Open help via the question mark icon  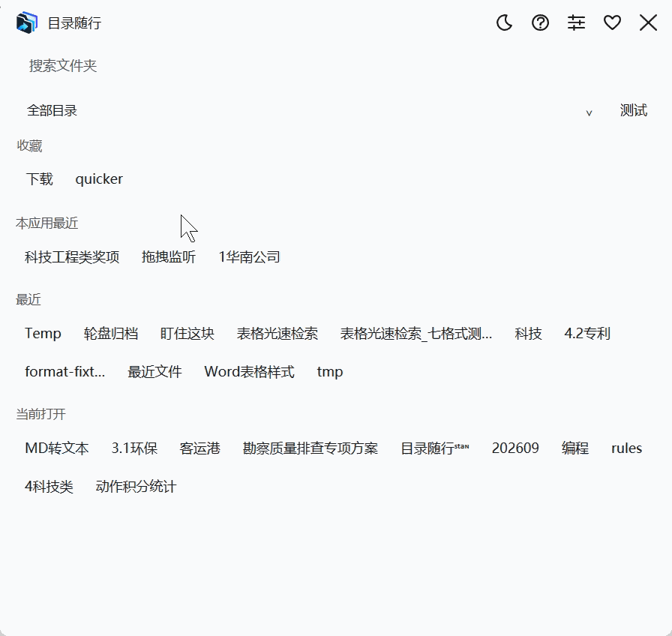(540, 22)
